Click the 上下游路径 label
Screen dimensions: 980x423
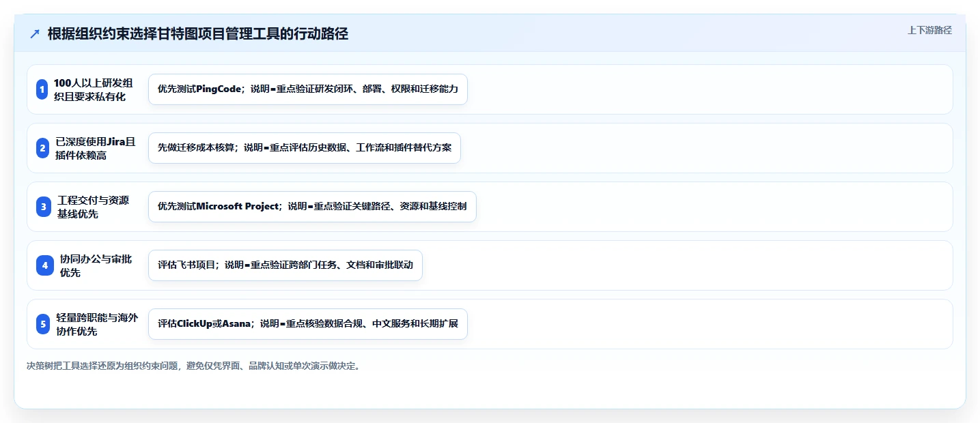click(x=929, y=30)
